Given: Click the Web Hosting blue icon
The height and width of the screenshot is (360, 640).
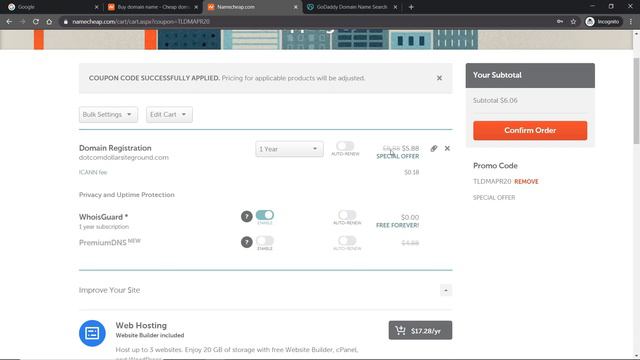Looking at the screenshot, I should tap(92, 333).
